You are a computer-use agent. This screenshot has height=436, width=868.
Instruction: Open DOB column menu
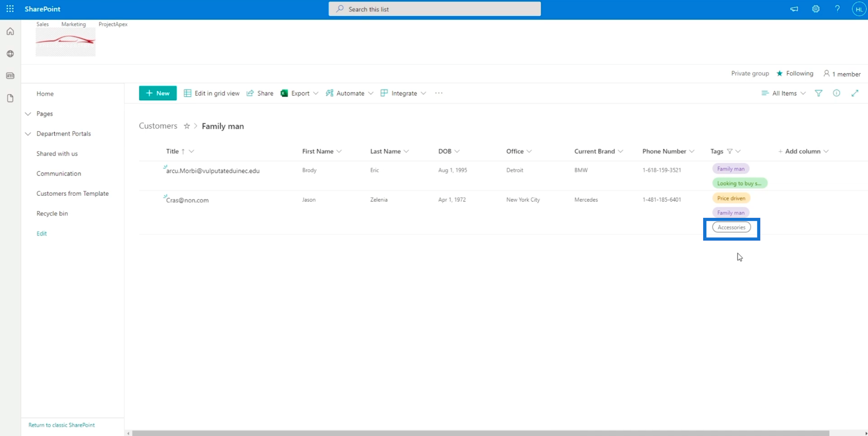coord(457,151)
